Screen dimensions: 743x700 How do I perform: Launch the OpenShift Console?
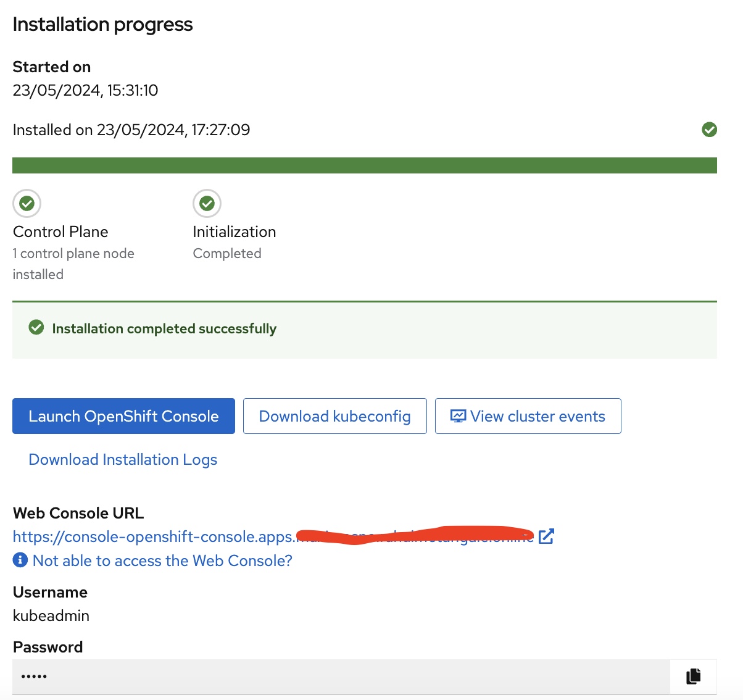[123, 416]
